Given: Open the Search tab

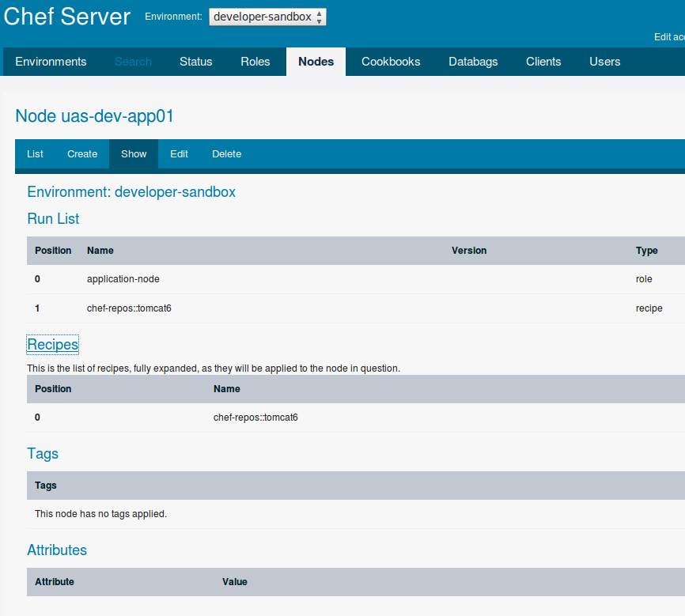Looking at the screenshot, I should pyautogui.click(x=133, y=62).
